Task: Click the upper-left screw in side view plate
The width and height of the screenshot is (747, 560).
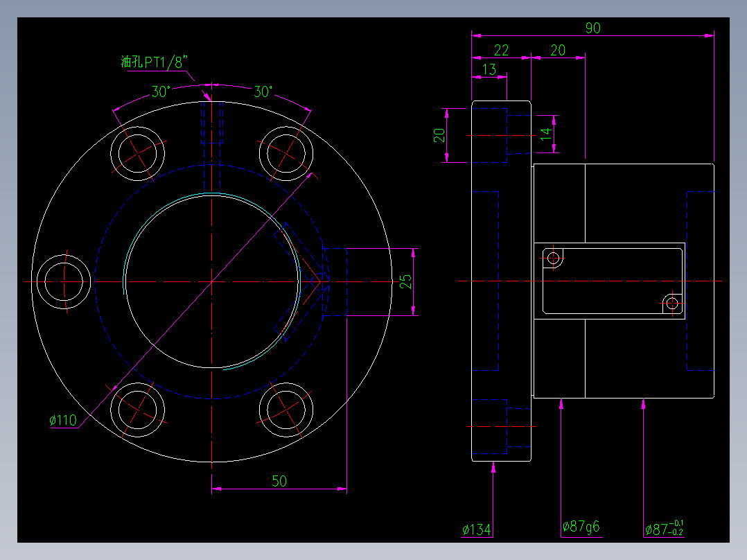Action: click(x=553, y=259)
